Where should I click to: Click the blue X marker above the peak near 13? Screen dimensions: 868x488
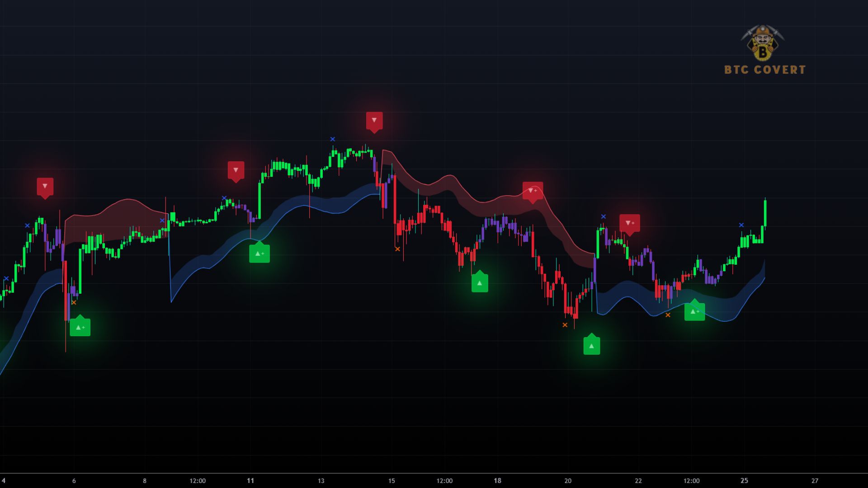point(333,139)
